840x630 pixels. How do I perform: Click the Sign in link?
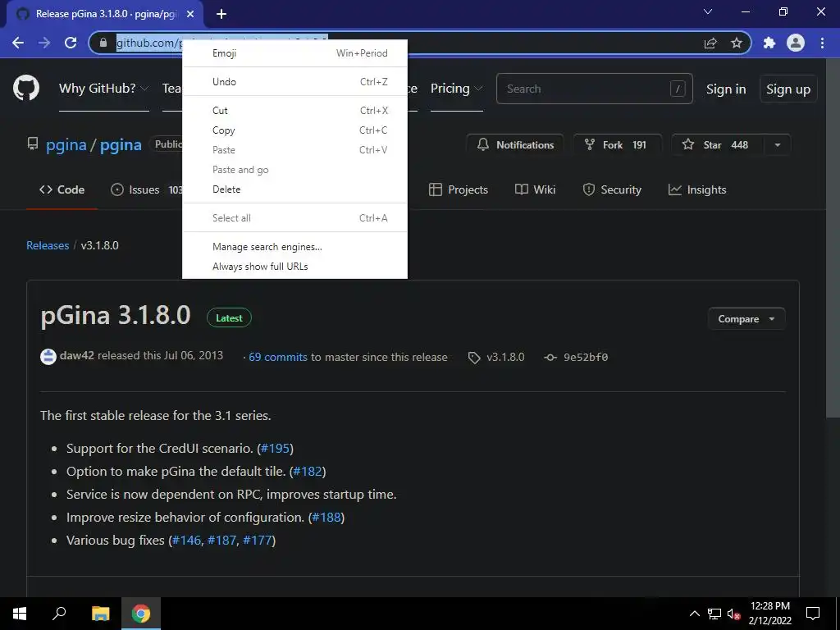pos(726,89)
